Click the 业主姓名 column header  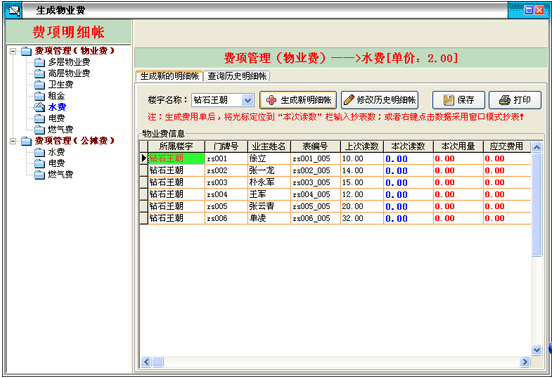269,146
